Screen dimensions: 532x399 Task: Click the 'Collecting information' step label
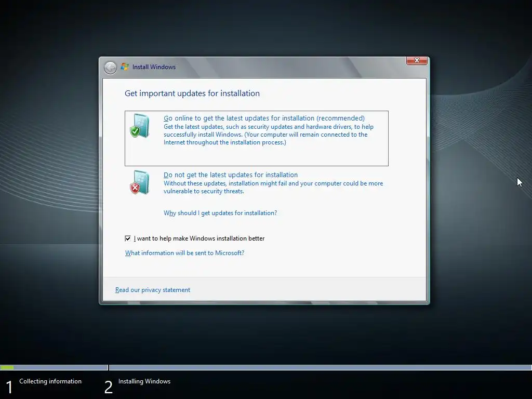50,381
